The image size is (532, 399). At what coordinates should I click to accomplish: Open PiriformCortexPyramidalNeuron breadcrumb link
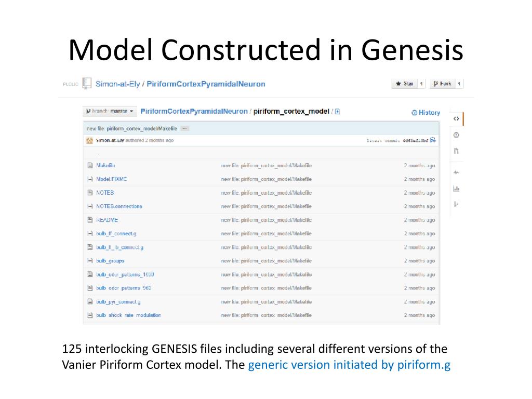194,111
